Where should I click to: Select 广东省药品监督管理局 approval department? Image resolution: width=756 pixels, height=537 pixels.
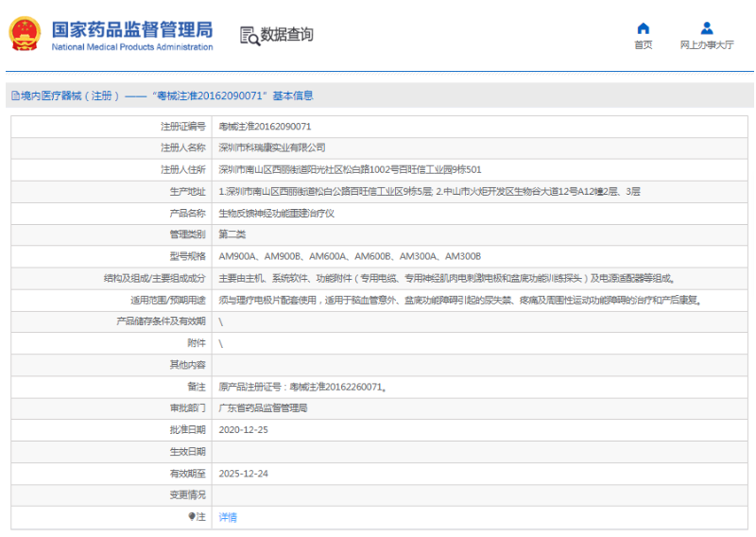click(263, 408)
